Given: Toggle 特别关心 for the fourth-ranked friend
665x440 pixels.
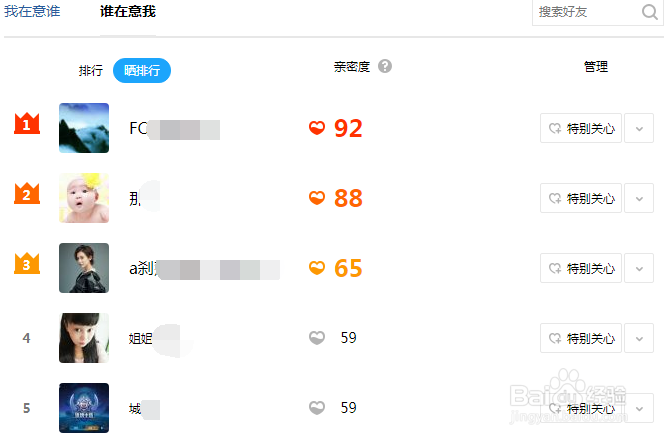Looking at the screenshot, I should tap(581, 338).
